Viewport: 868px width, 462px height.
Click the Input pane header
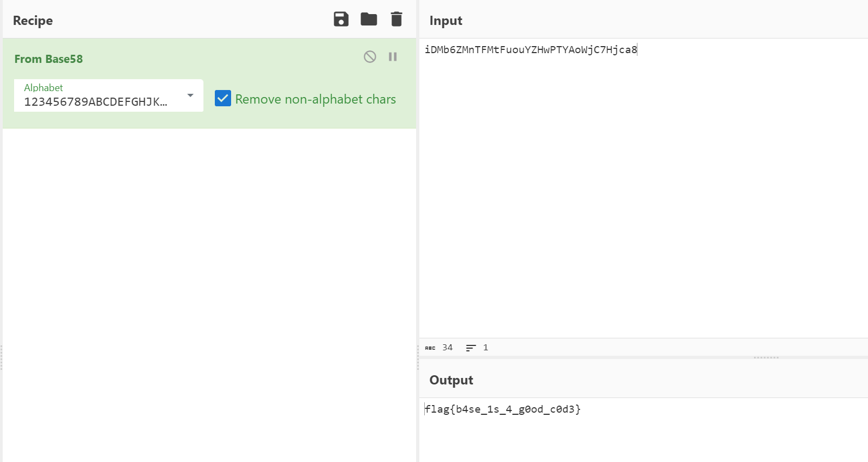click(x=446, y=21)
